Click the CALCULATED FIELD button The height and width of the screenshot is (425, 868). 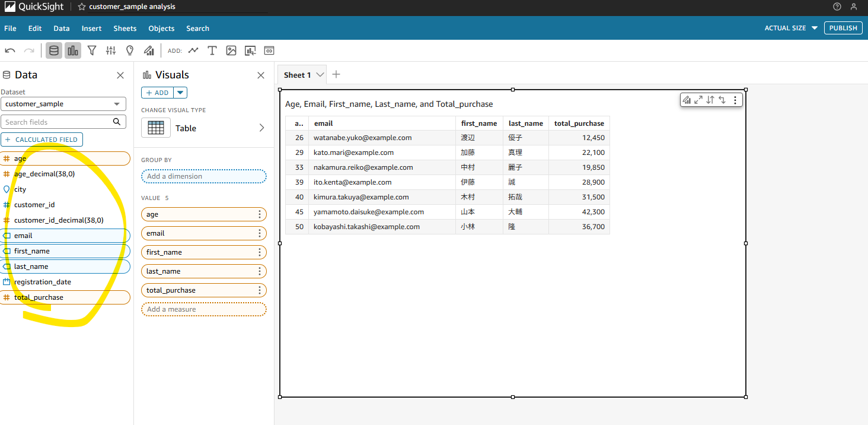[x=42, y=139]
